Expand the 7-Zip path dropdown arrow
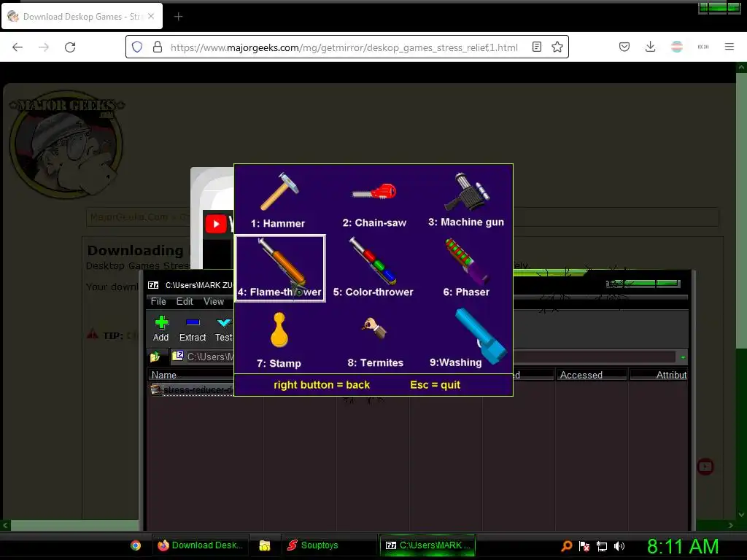The height and width of the screenshot is (560, 747). click(x=683, y=357)
